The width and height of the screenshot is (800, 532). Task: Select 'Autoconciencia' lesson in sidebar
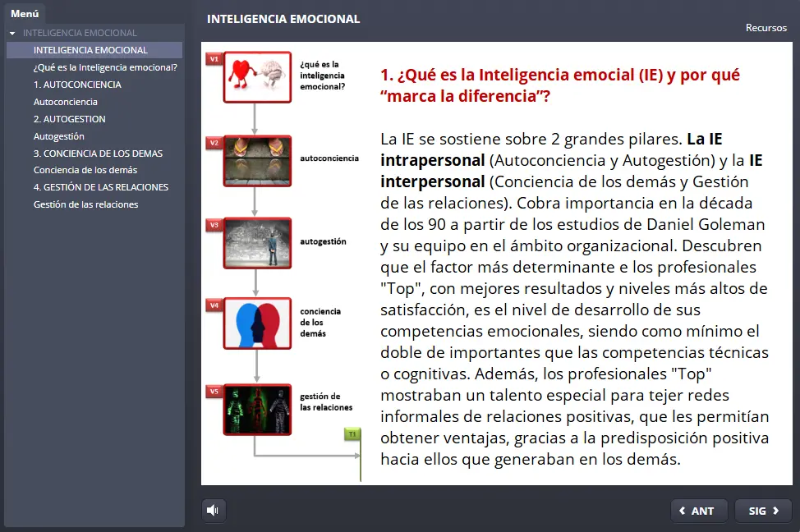[66, 102]
